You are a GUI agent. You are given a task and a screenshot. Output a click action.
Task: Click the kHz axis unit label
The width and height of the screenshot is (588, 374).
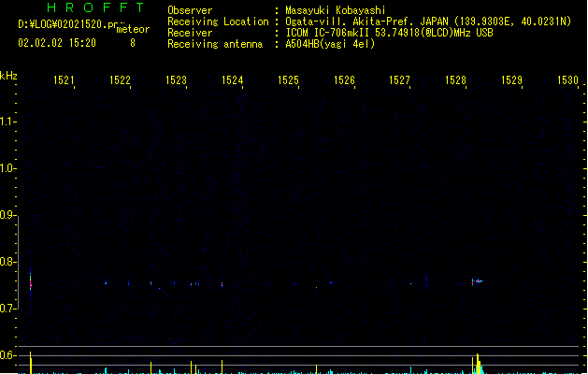coord(8,76)
